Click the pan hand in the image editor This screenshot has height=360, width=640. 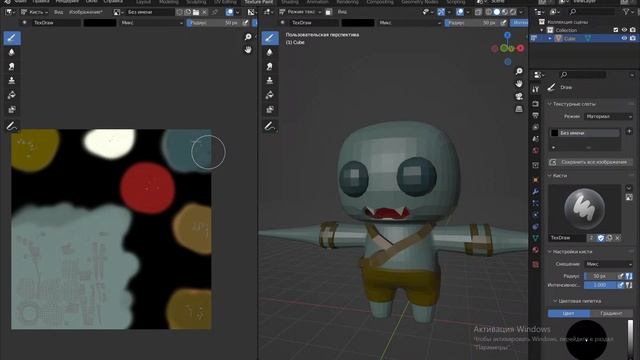[x=248, y=50]
